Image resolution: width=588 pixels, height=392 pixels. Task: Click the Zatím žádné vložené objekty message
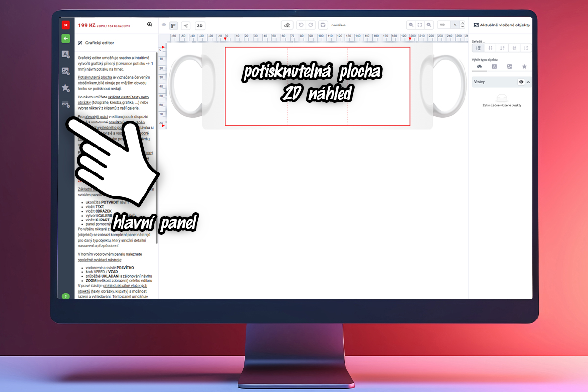[x=502, y=105]
